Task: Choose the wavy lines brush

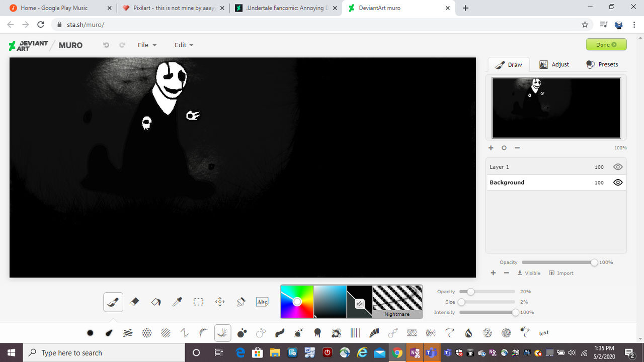Action: point(128,333)
